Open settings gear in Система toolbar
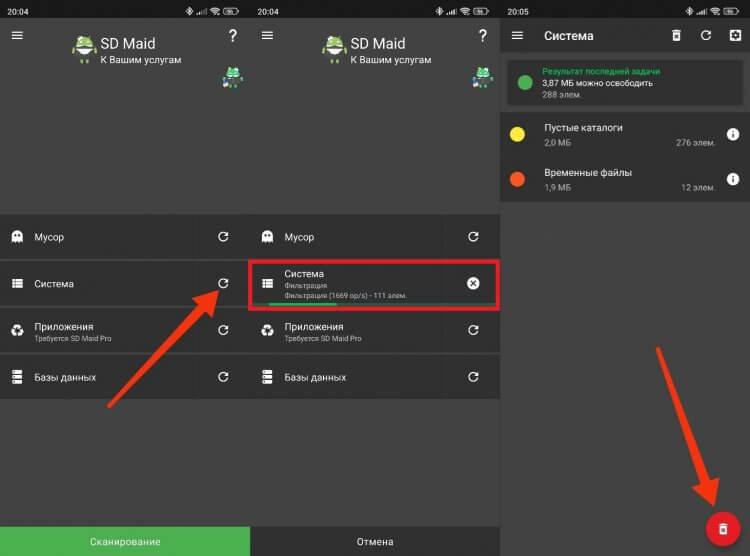Screen dimensions: 750x556 (735, 35)
